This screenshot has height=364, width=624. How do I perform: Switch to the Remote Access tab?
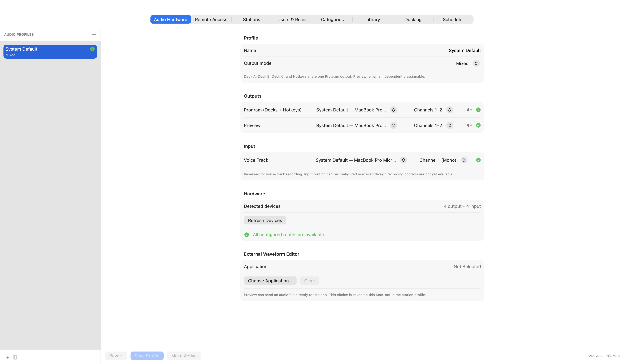click(211, 19)
